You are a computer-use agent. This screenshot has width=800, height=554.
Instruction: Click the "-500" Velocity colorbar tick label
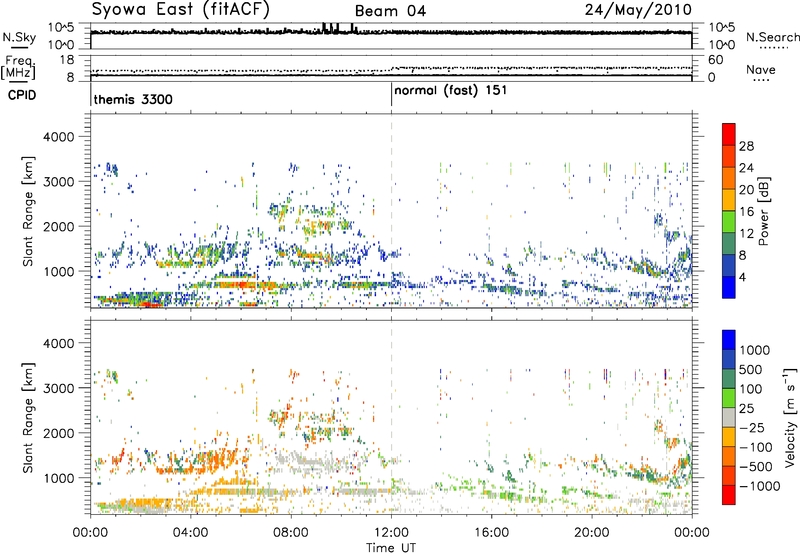tap(756, 466)
